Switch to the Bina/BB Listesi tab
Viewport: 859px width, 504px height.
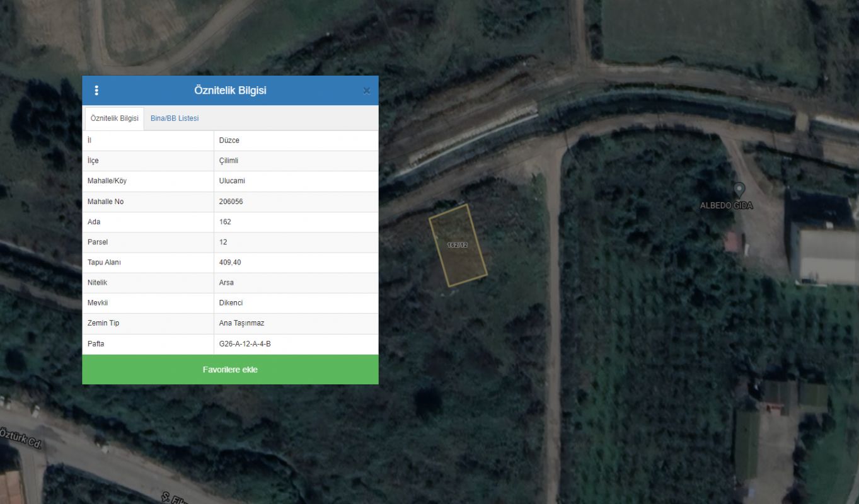coord(175,118)
